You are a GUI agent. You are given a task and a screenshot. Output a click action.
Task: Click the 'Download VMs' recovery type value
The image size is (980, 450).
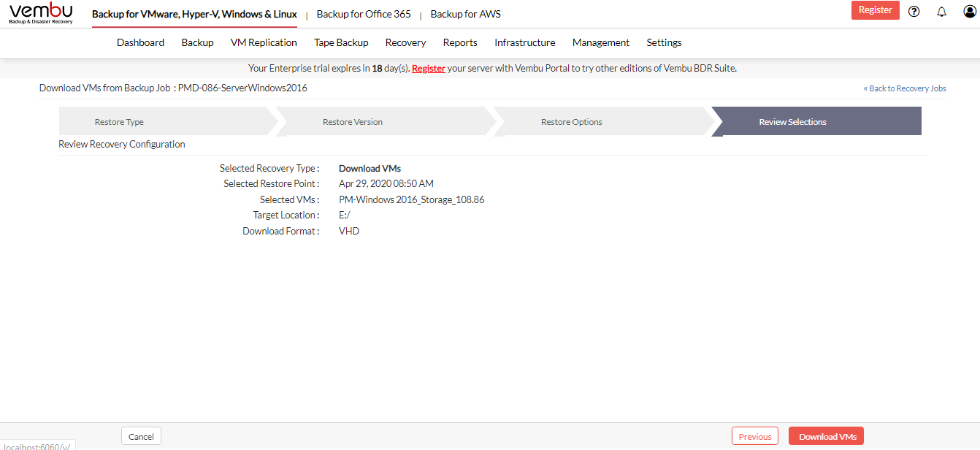370,169
